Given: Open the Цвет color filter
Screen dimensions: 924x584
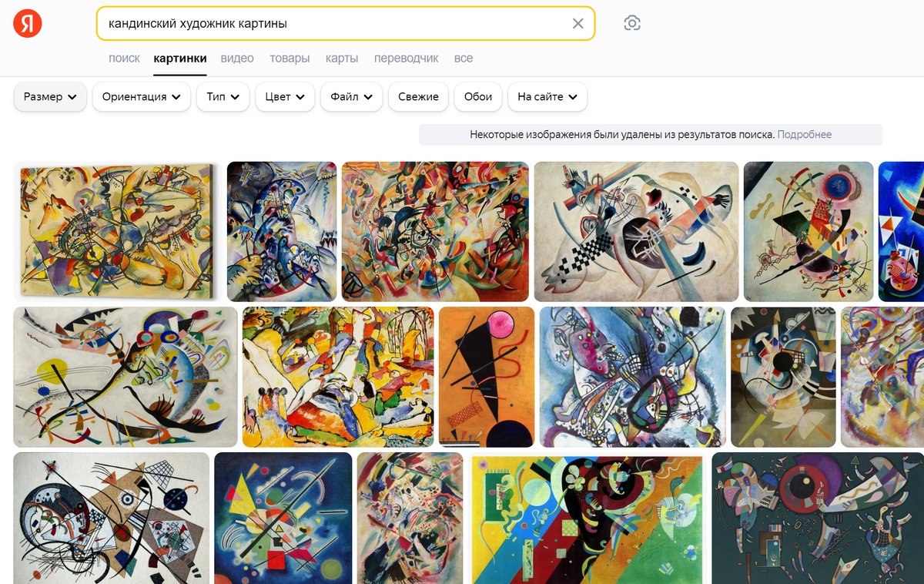Looking at the screenshot, I should [285, 97].
